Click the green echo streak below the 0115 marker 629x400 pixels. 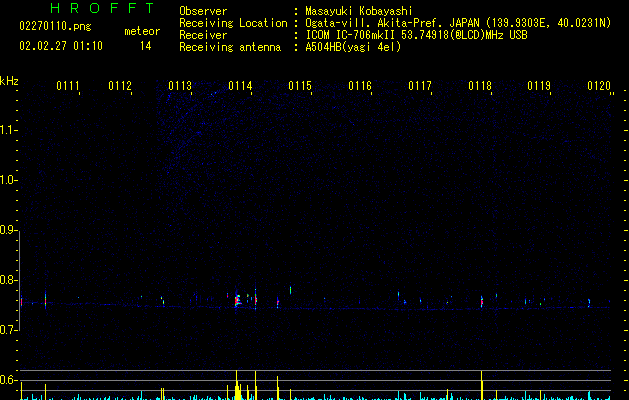point(290,290)
